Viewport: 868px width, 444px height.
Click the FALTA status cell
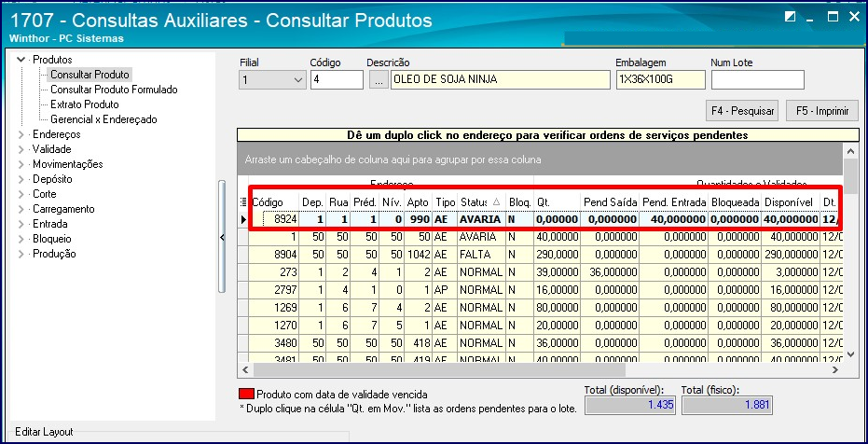(x=481, y=254)
